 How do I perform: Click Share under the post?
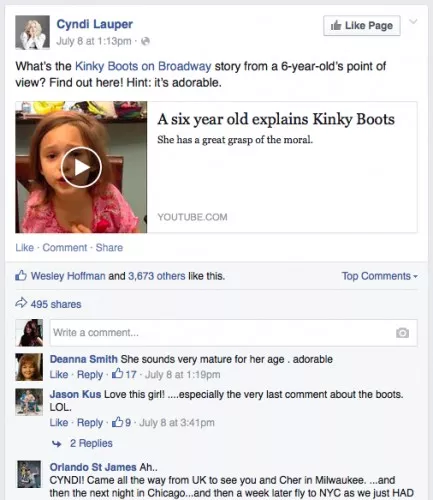pos(109,248)
